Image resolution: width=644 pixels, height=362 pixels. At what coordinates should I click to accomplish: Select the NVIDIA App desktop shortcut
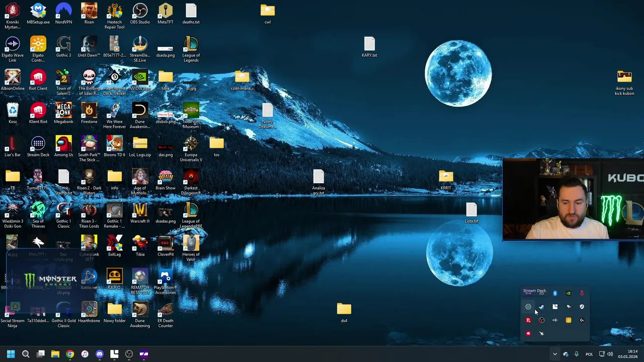point(140,80)
